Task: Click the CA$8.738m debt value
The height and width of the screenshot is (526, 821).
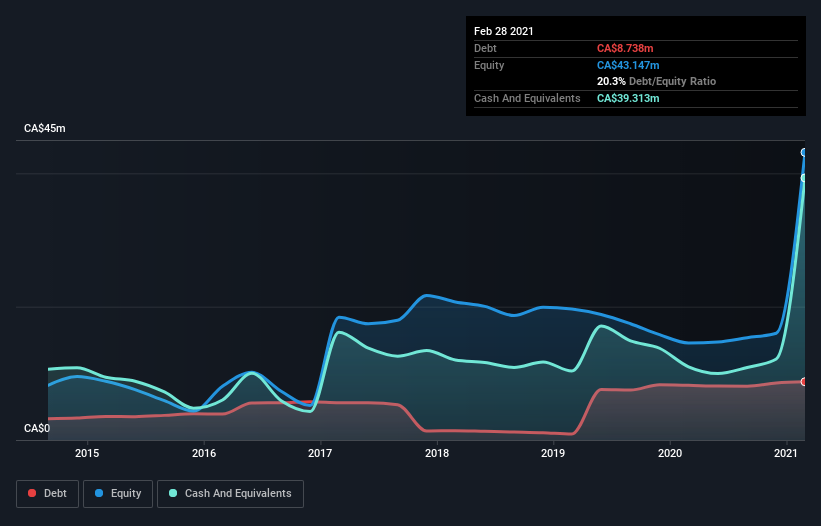Action: [625, 48]
